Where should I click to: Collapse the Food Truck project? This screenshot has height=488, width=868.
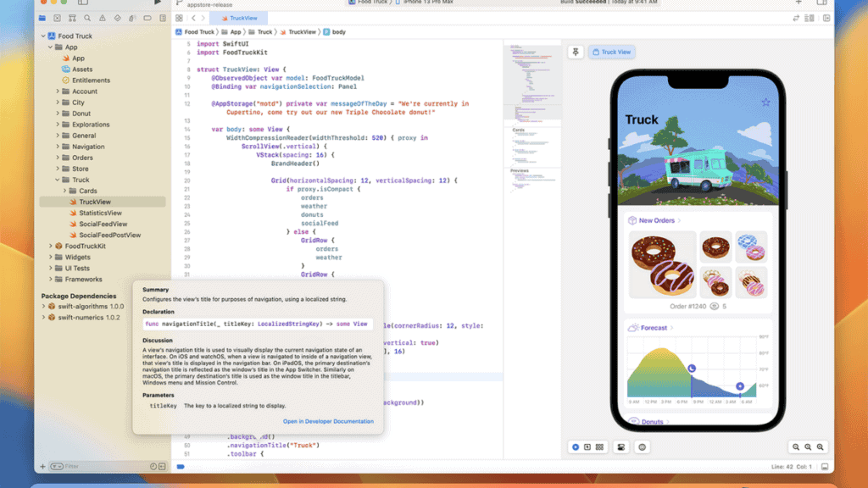point(43,36)
